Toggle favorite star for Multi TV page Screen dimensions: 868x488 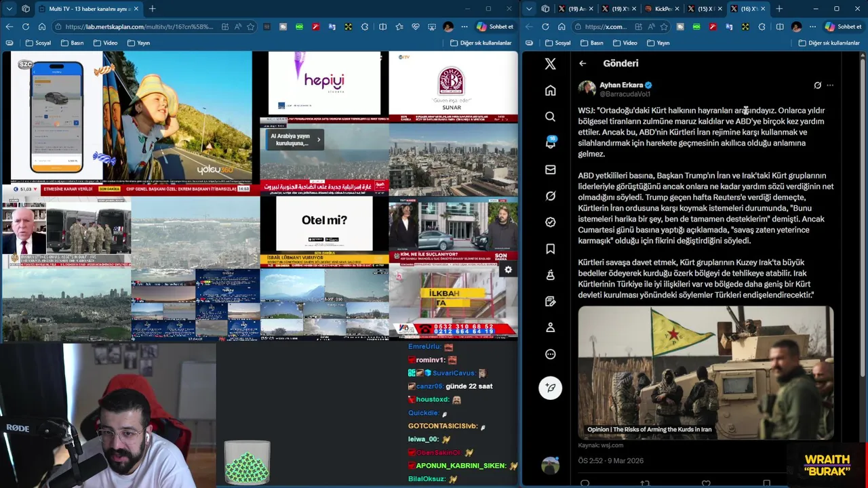click(250, 27)
